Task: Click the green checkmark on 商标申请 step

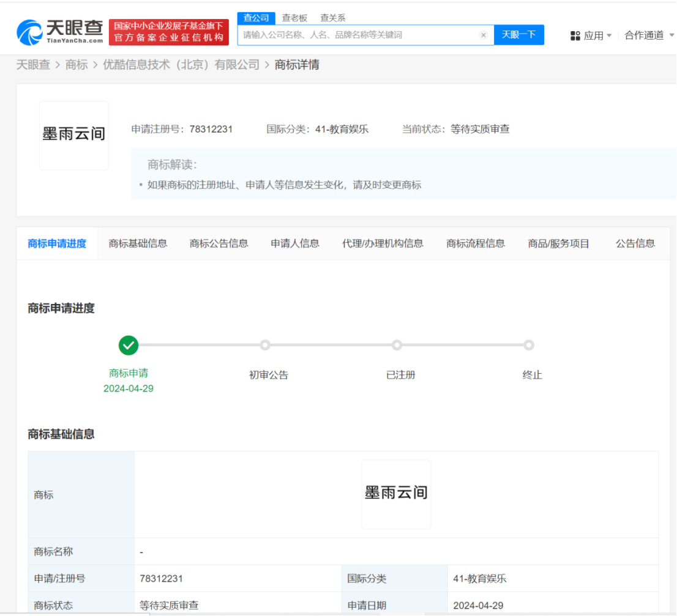Action: pyautogui.click(x=128, y=345)
